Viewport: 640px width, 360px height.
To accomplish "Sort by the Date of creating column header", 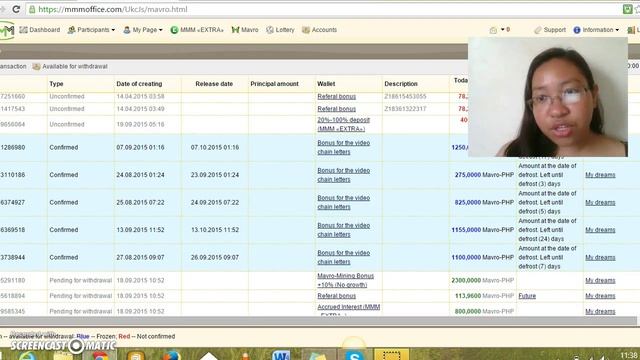I will (139, 84).
